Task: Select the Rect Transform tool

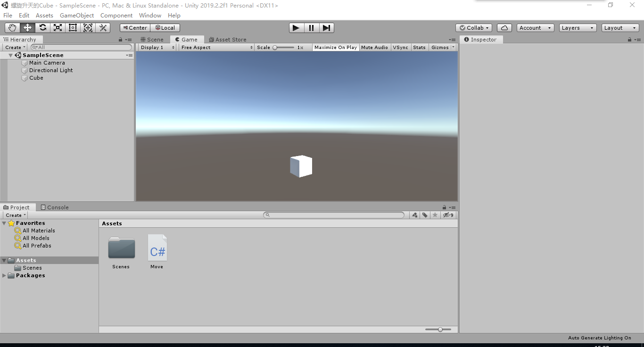Action: [73, 27]
